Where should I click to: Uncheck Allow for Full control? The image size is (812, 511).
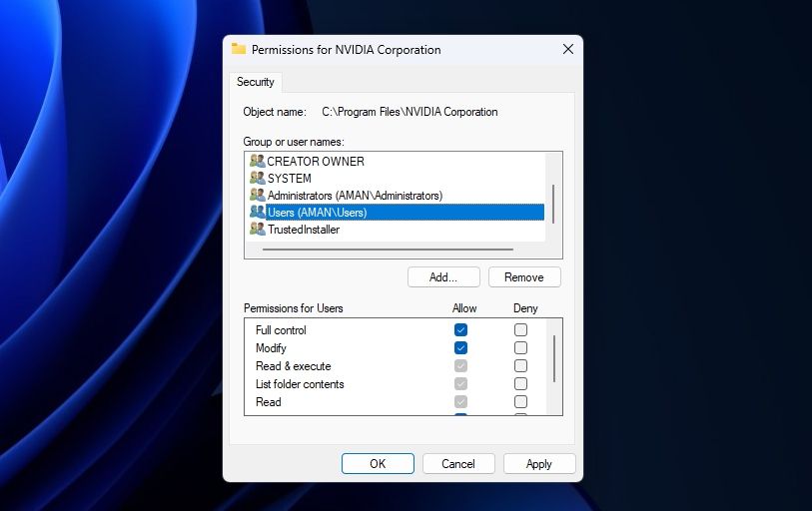tap(460, 329)
